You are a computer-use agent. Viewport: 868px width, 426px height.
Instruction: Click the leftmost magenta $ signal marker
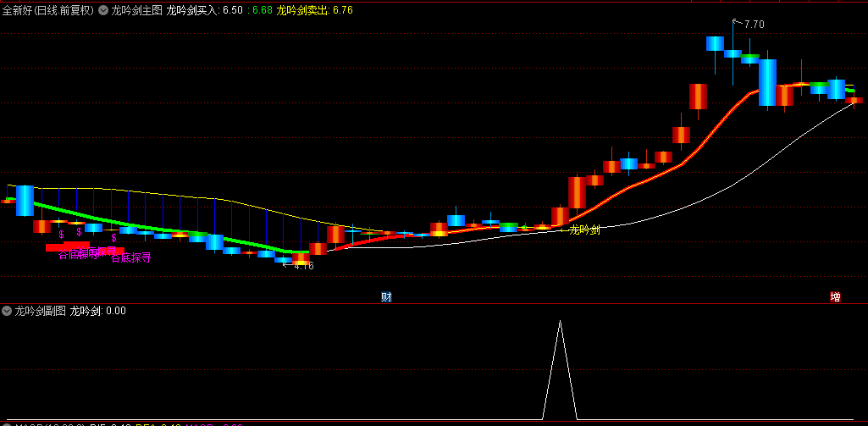[62, 235]
